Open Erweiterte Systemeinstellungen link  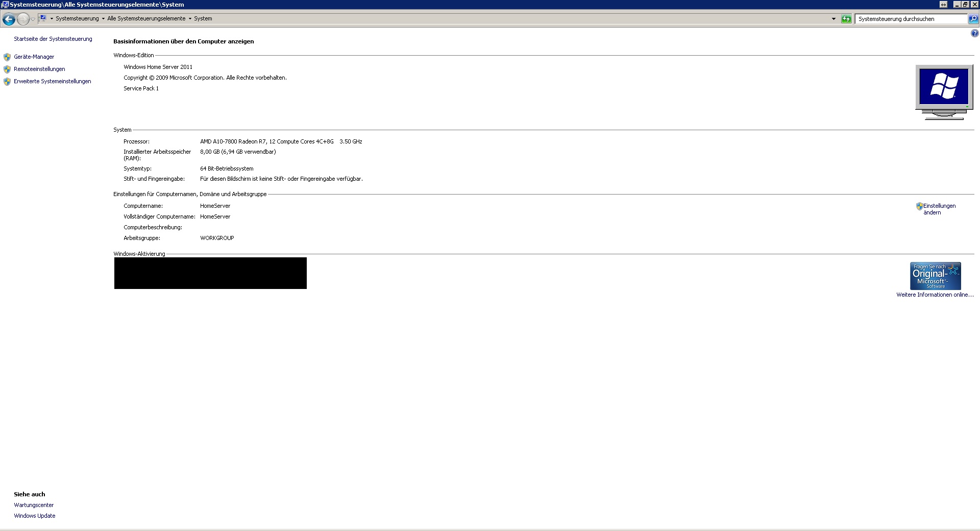[52, 82]
